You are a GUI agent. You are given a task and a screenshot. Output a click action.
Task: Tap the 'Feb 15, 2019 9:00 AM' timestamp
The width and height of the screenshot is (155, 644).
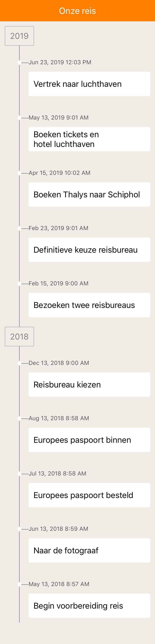[59, 283]
